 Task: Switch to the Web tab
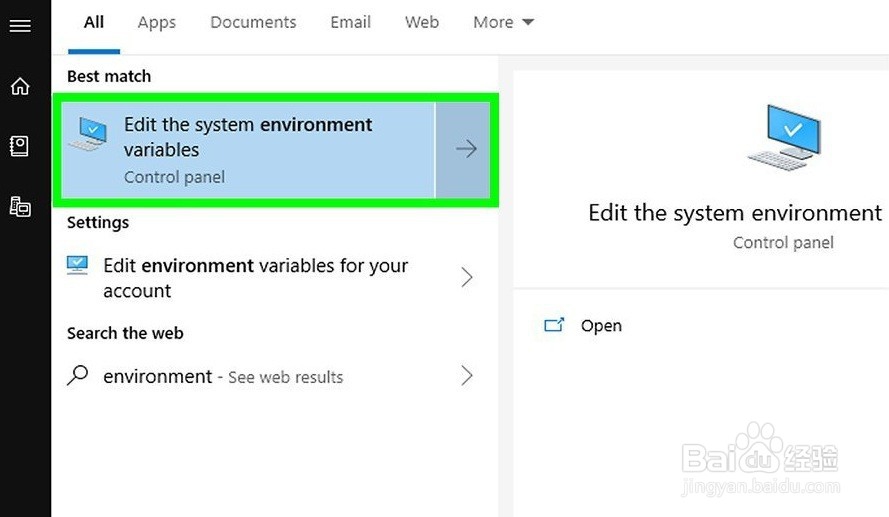422,22
